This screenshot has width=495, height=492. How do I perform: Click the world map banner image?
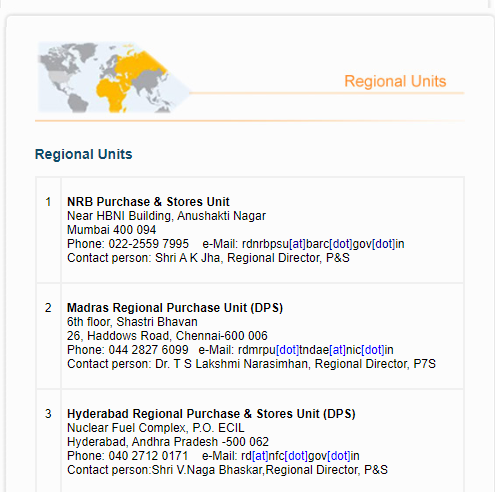tap(113, 77)
